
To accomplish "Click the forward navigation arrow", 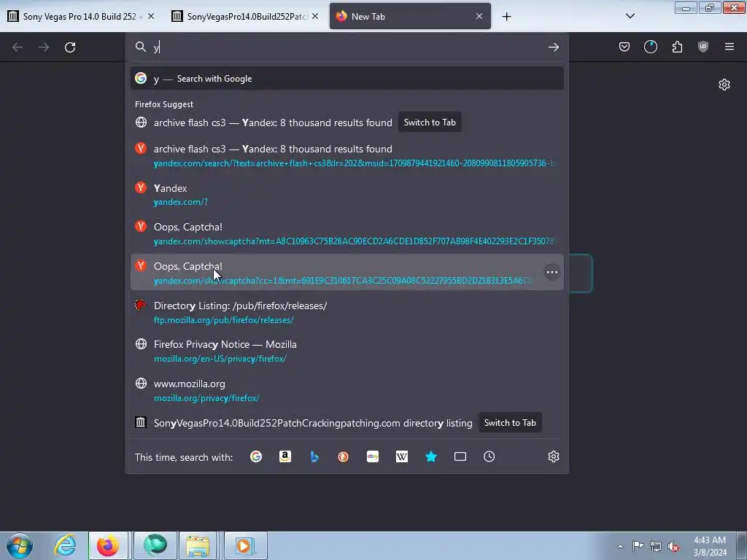I will tap(44, 47).
